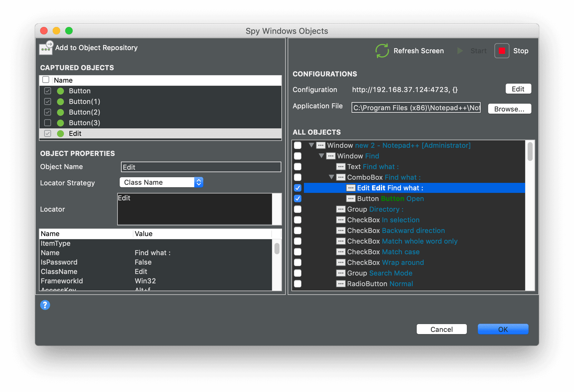Viewport: 574px width, 392px height.
Task: Click the Add to Object Repository label
Action: (x=97, y=48)
